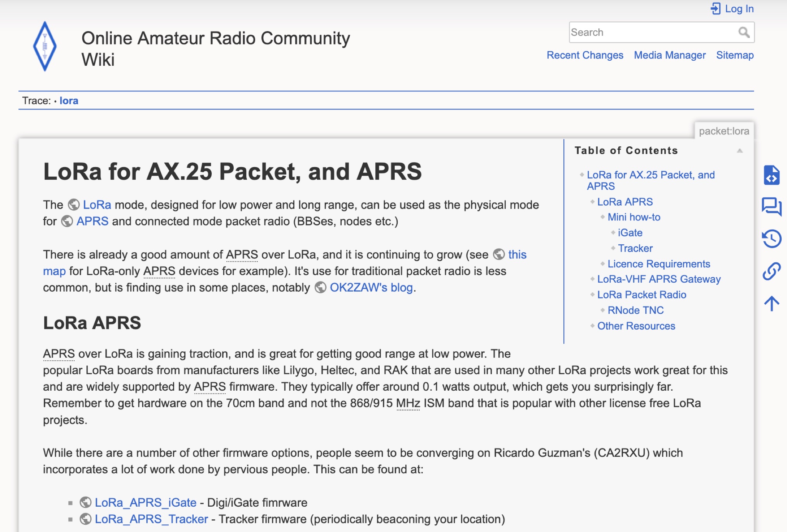This screenshot has height=532, width=787.
Task: Jump to RNode TNC section
Action: point(635,310)
